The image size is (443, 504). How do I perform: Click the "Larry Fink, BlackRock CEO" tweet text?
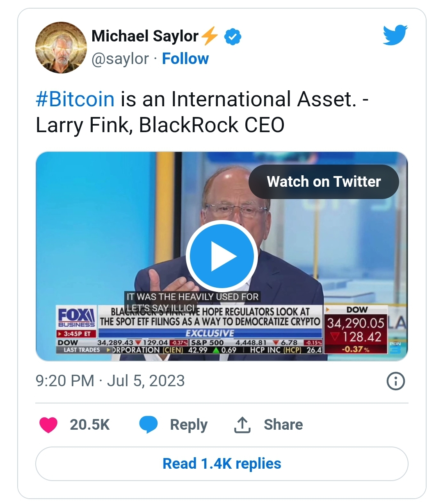[x=160, y=125]
